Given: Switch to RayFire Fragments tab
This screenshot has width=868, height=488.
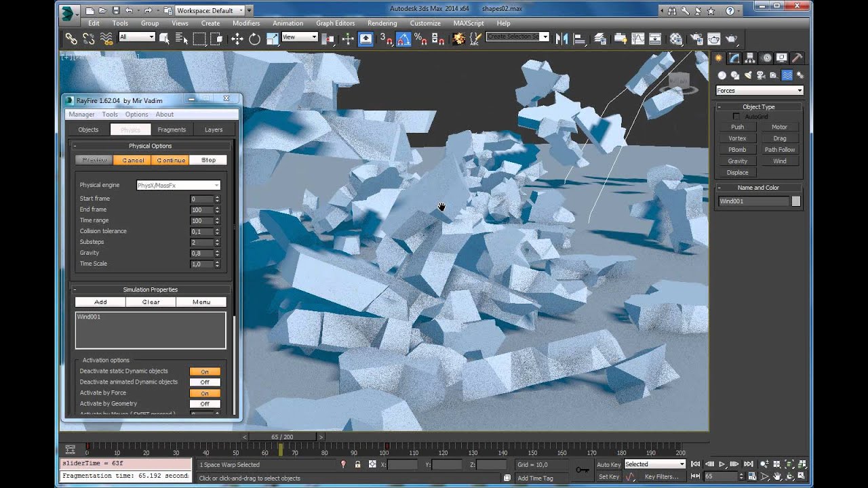Looking at the screenshot, I should click(x=172, y=129).
